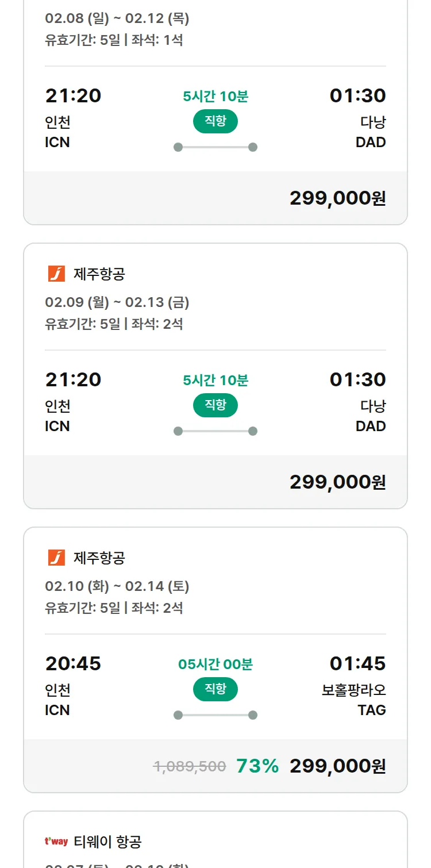This screenshot has height=868, width=431.
Task: Open the 02.10 (화) ~ 02.14 (토) date range
Action: click(117, 586)
